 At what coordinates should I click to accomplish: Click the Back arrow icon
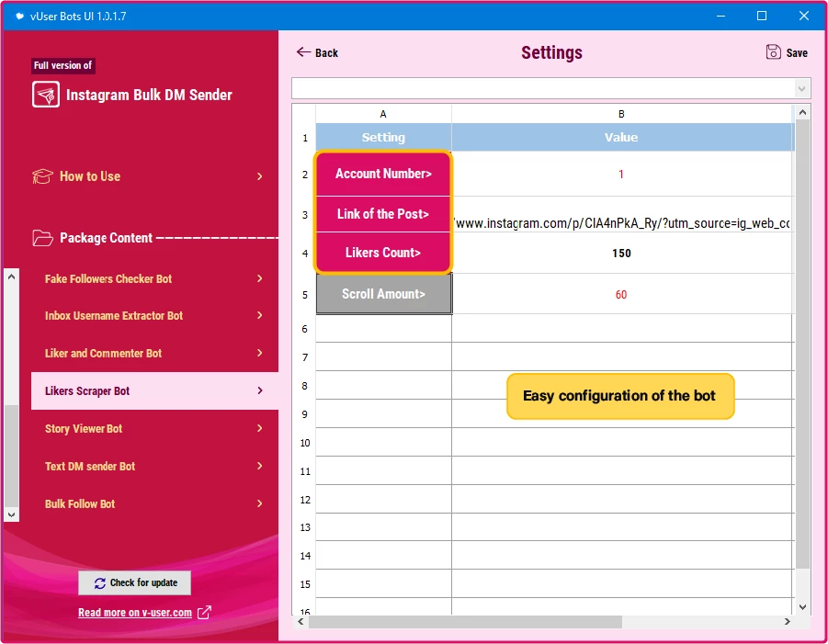click(x=303, y=51)
